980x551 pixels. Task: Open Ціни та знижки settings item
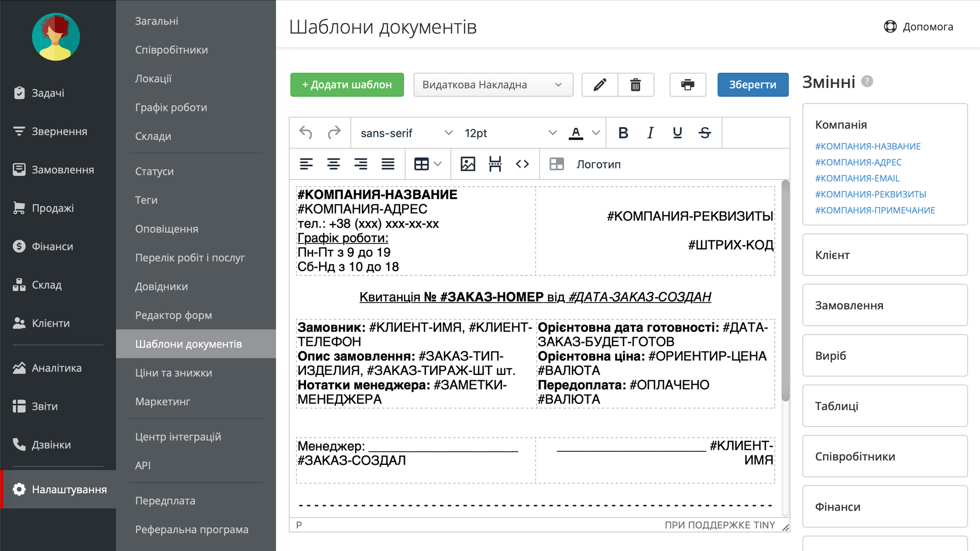click(196, 373)
